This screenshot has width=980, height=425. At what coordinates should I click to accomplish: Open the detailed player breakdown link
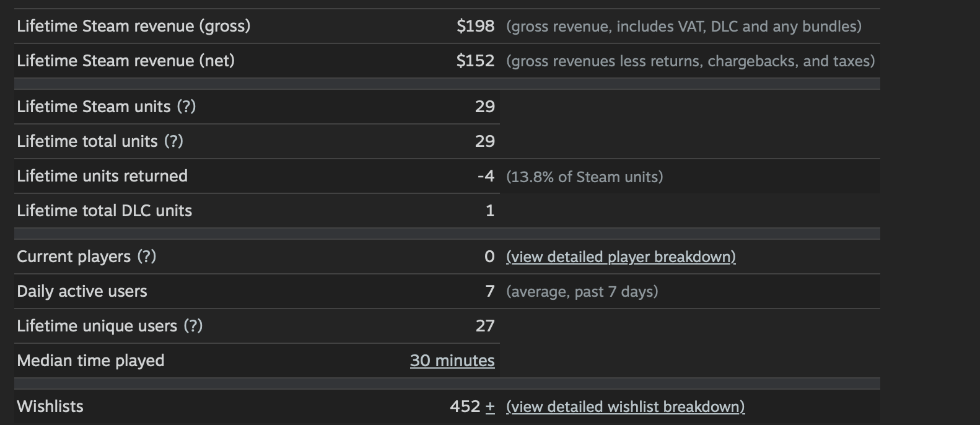click(621, 257)
